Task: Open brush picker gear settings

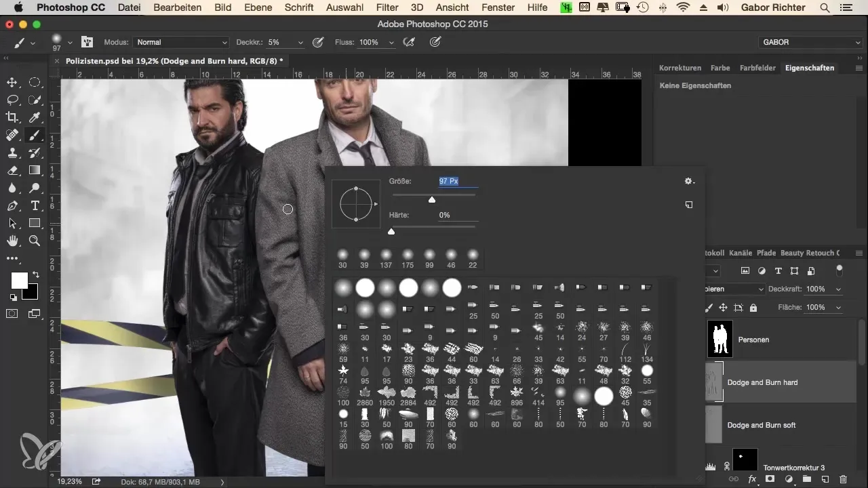Action: pyautogui.click(x=689, y=181)
